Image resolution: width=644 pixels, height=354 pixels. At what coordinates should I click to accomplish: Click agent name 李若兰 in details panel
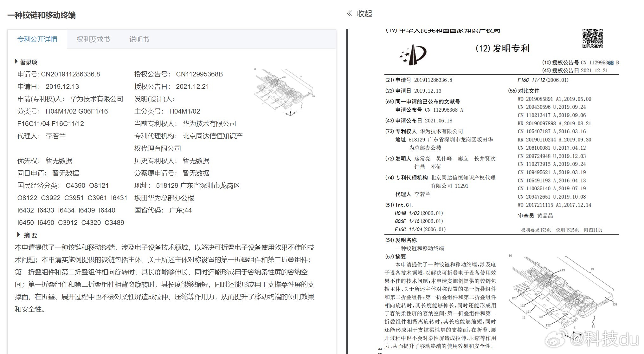56,136
